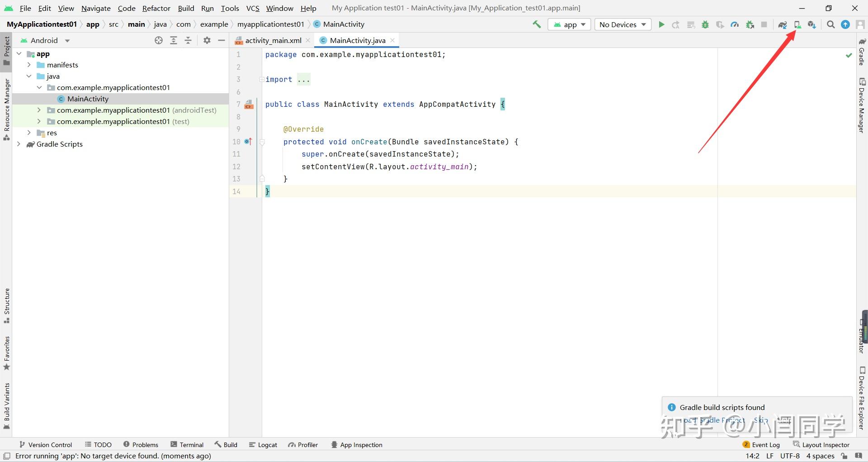Toggle the Gradle tool window on right edge
The image size is (868, 462).
pyautogui.click(x=862, y=52)
